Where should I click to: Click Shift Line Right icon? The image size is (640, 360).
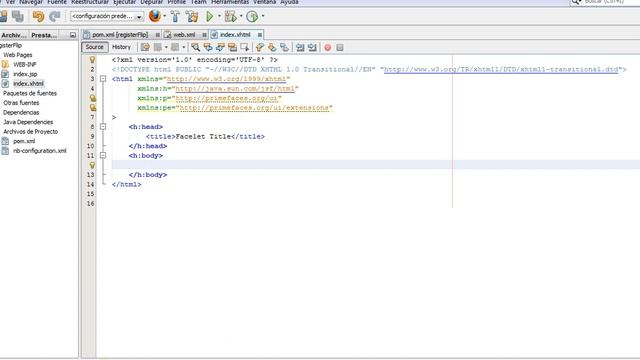pyautogui.click(x=312, y=47)
